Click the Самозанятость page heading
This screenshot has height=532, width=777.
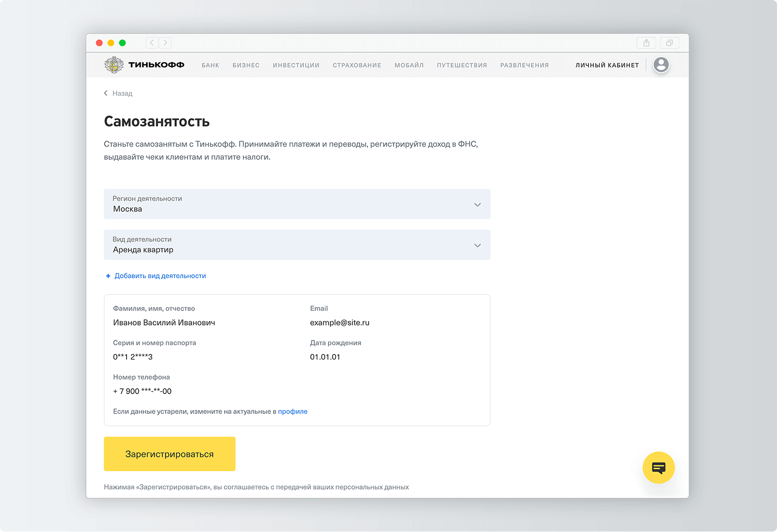(x=157, y=121)
